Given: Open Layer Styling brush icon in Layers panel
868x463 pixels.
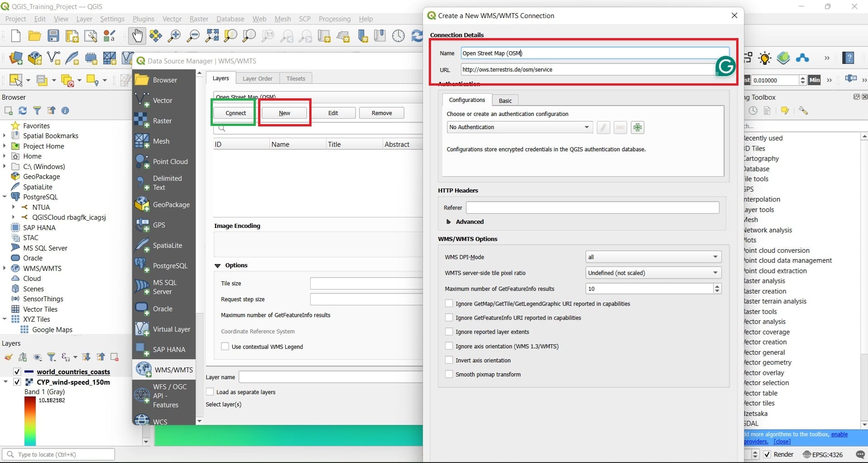Looking at the screenshot, I should (x=8, y=357).
